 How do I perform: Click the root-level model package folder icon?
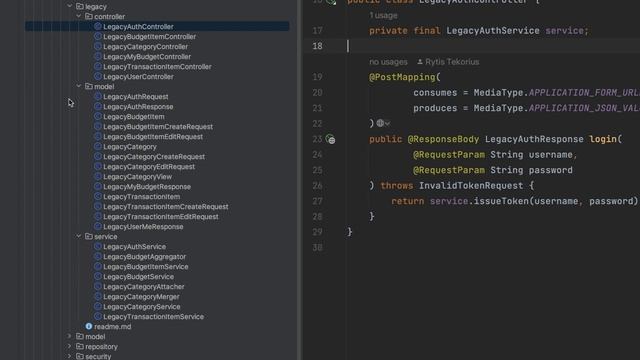pyautogui.click(x=80, y=336)
